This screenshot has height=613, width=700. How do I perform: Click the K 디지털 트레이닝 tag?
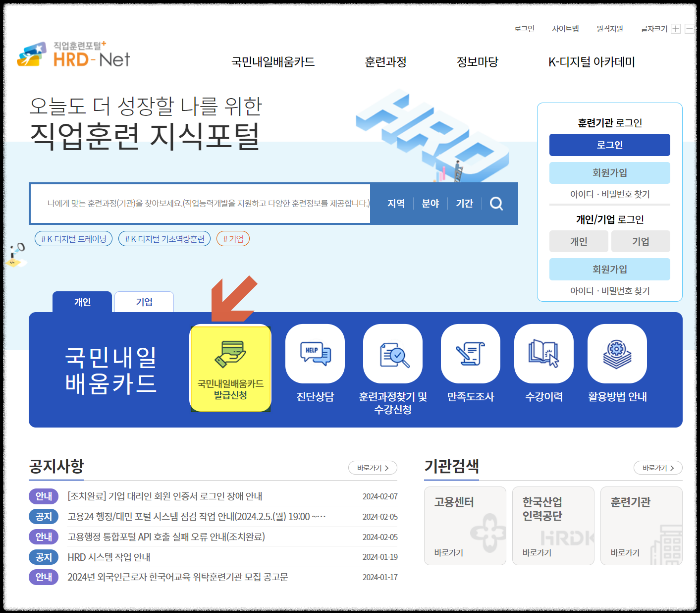pos(74,239)
